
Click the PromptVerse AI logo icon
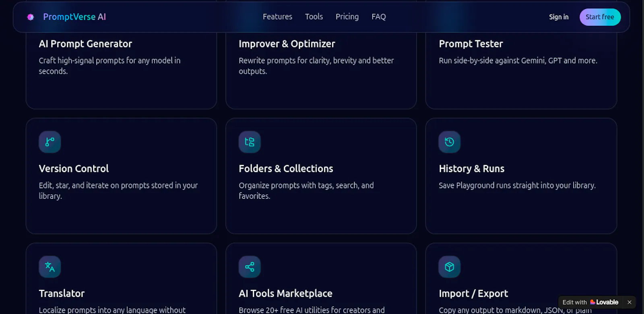click(x=30, y=17)
